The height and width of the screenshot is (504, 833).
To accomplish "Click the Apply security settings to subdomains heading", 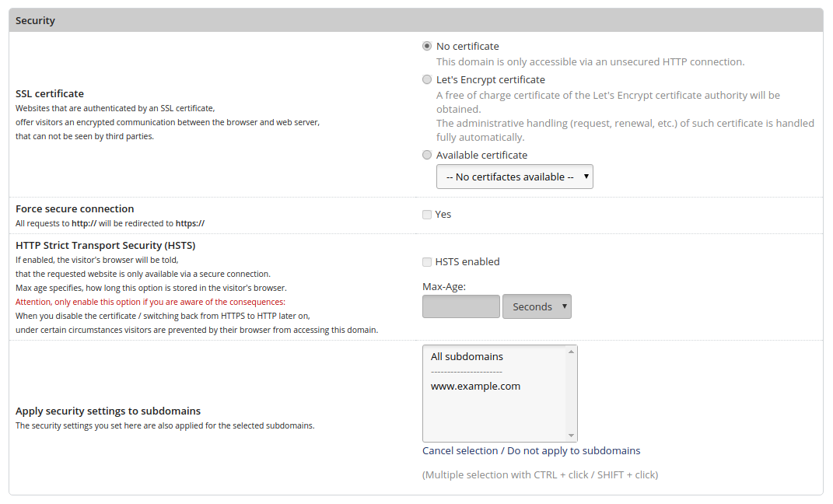I will point(108,411).
